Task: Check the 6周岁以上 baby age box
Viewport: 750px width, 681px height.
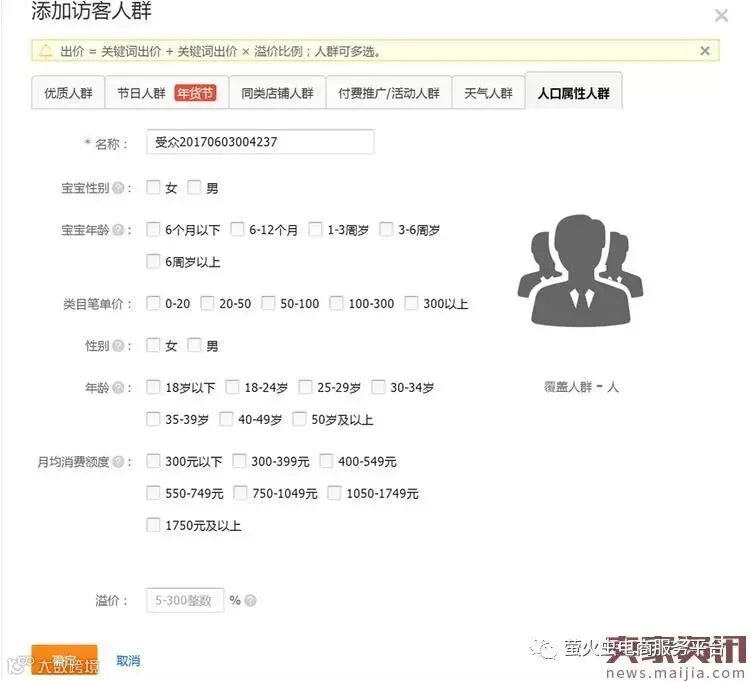Action: [153, 261]
